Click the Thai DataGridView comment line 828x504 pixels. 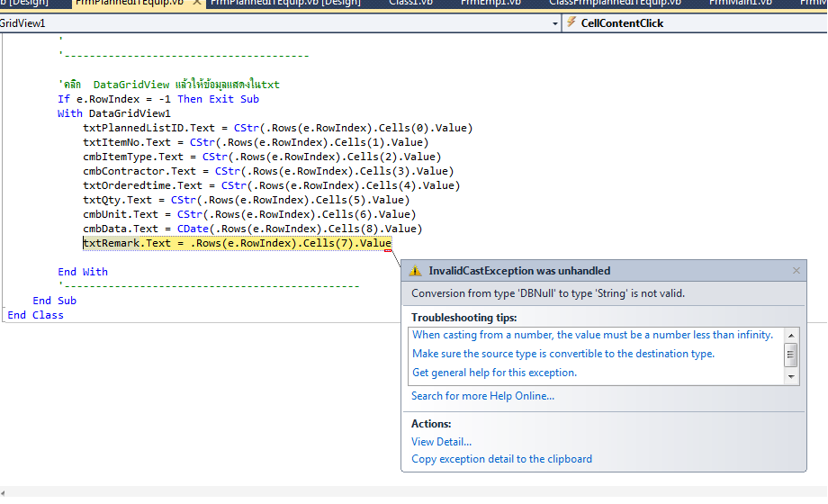169,85
